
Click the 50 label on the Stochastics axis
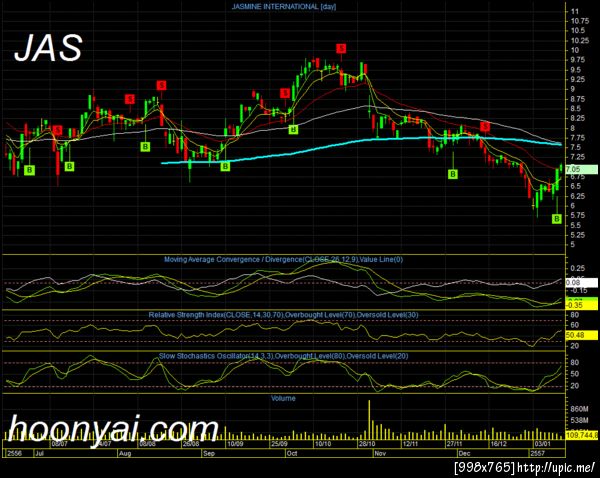pos(575,374)
